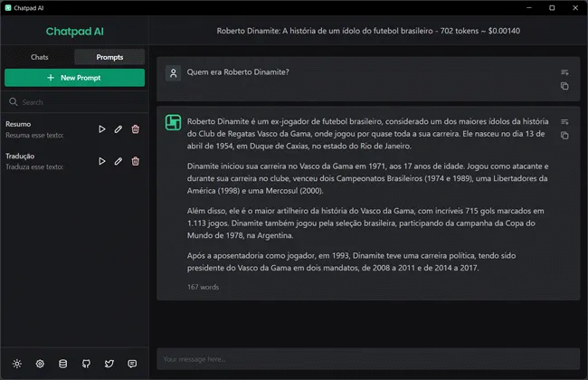
Task: Click the Chatpad AI assistant avatar icon
Action: pos(174,123)
